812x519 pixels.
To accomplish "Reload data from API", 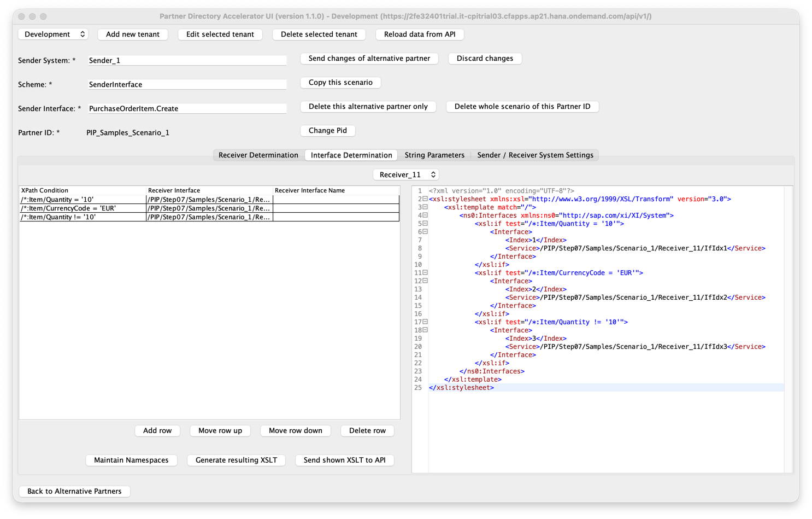I will (420, 34).
